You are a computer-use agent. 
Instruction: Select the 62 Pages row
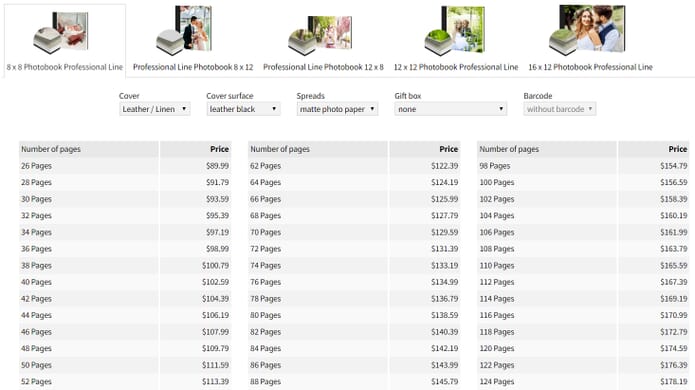pyautogui.click(x=354, y=166)
